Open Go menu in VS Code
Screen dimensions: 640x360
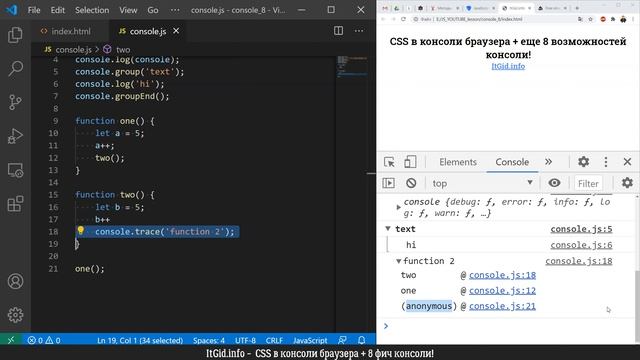153,10
